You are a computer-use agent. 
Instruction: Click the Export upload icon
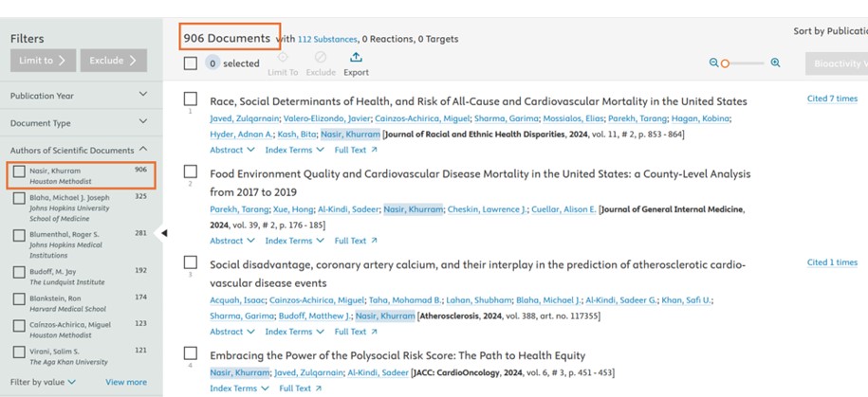pos(356,58)
